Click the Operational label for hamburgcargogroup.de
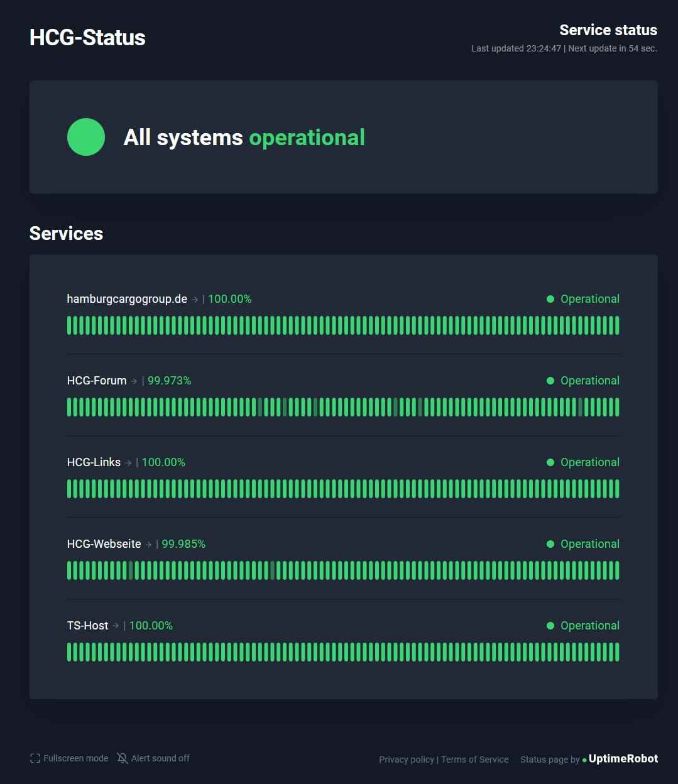678x784 pixels. (x=590, y=299)
